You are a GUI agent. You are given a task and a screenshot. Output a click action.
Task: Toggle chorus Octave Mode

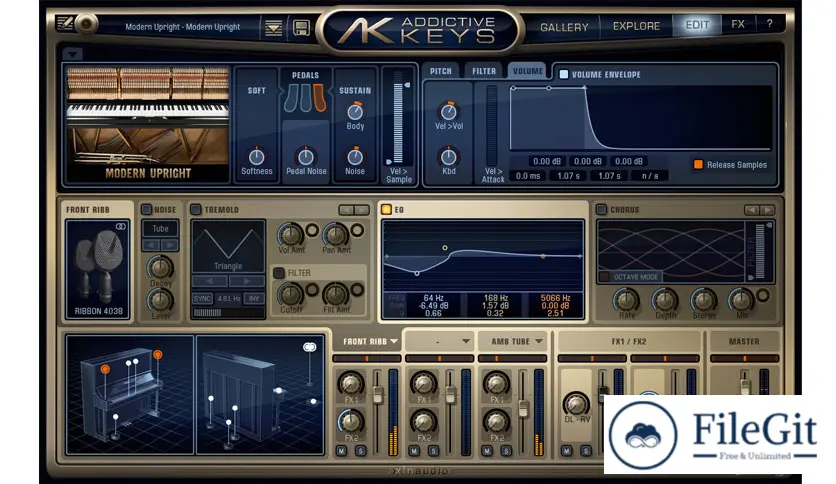point(604,277)
